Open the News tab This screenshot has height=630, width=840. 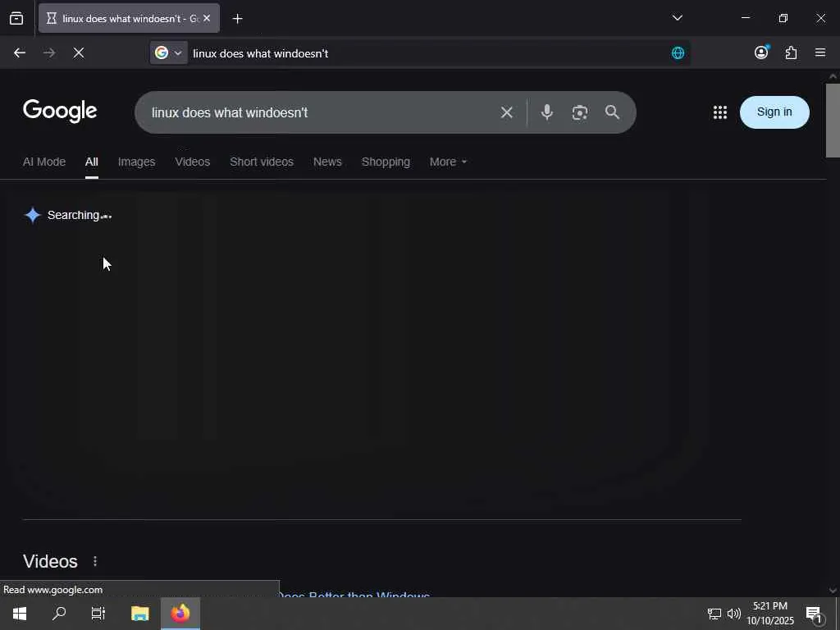327,162
